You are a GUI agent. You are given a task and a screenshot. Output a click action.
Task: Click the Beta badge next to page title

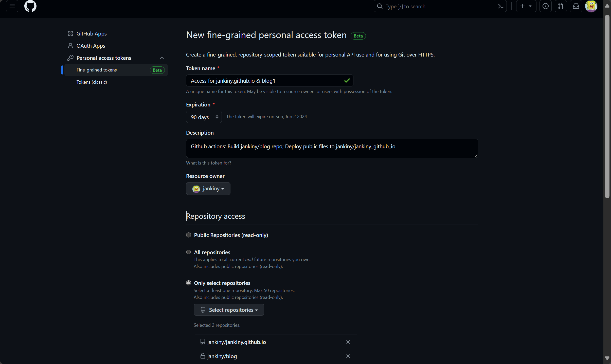358,36
